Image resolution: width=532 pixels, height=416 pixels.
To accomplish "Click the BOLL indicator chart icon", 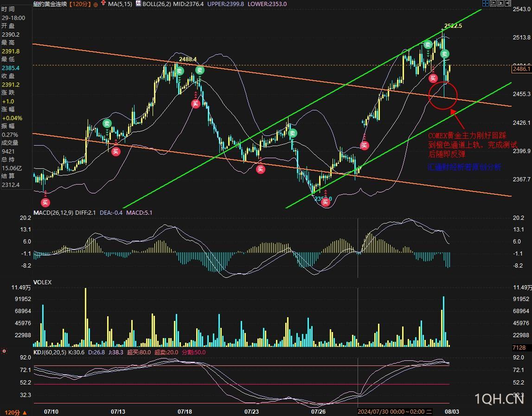I will tap(138, 3).
